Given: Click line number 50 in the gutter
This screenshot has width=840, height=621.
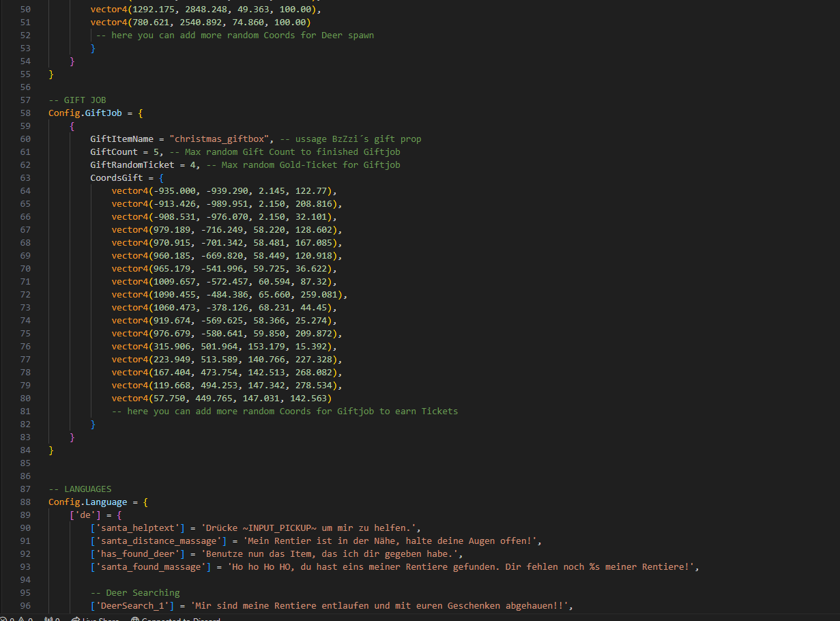Looking at the screenshot, I should (25, 9).
